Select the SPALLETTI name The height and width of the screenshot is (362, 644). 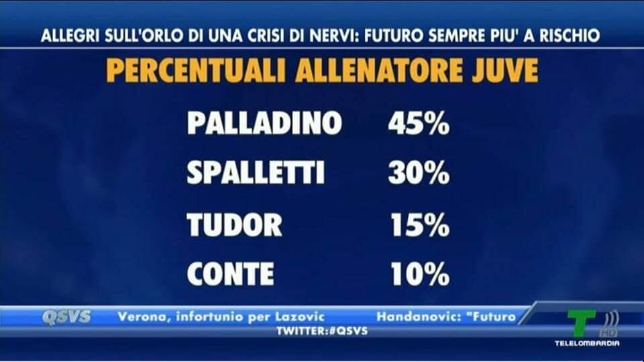click(x=256, y=174)
